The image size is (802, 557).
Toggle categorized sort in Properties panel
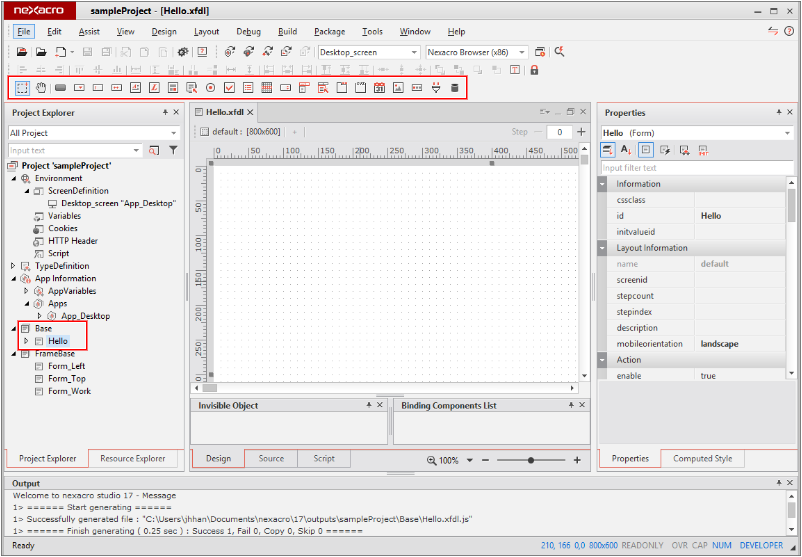(x=608, y=150)
